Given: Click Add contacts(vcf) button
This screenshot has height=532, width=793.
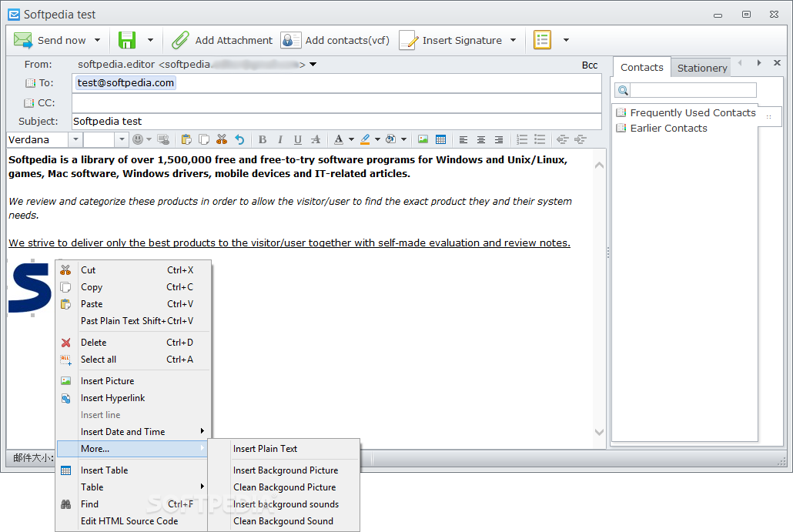Looking at the screenshot, I should pos(336,40).
